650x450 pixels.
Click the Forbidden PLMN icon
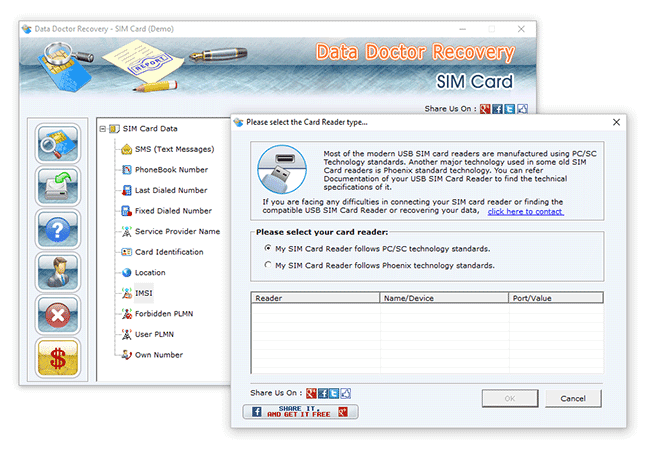(126, 314)
